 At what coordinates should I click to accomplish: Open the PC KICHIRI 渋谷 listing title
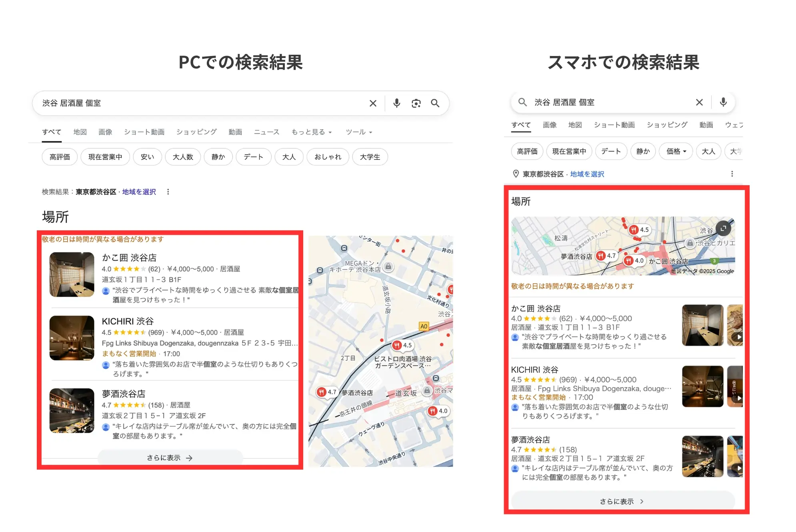[x=128, y=321]
